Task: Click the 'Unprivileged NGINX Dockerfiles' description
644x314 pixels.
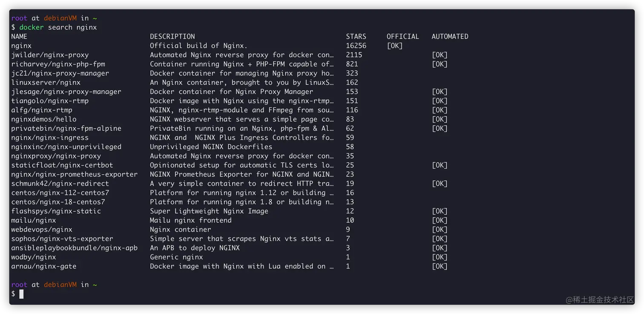Action: pos(211,147)
